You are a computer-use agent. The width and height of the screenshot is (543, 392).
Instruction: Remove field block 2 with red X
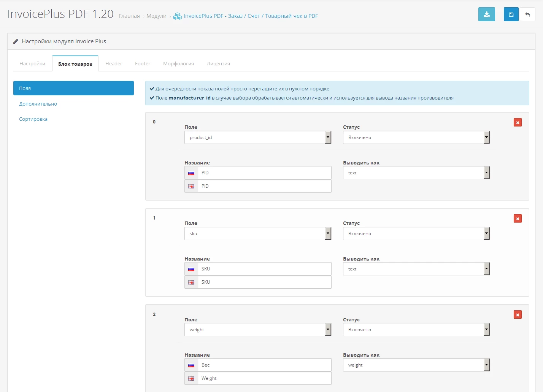[518, 315]
